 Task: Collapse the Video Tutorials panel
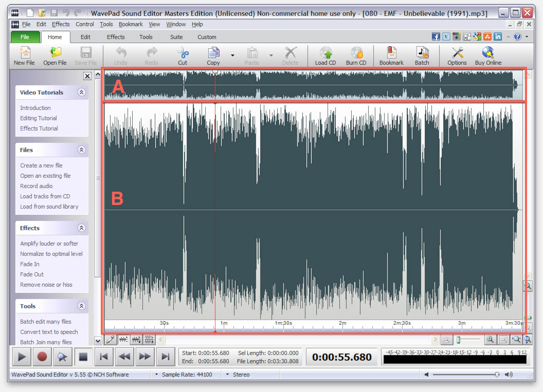[x=81, y=92]
